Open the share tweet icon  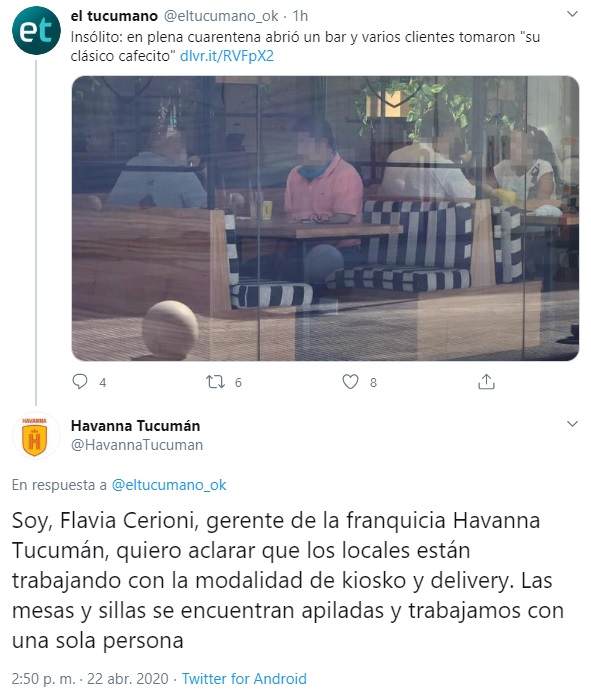(x=486, y=382)
